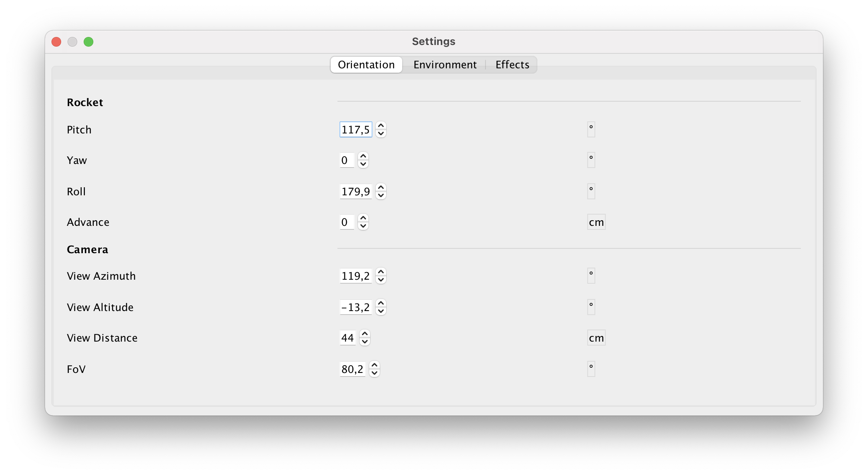Select the Yaw value field
Viewport: 868px width, 475px height.
(x=346, y=160)
